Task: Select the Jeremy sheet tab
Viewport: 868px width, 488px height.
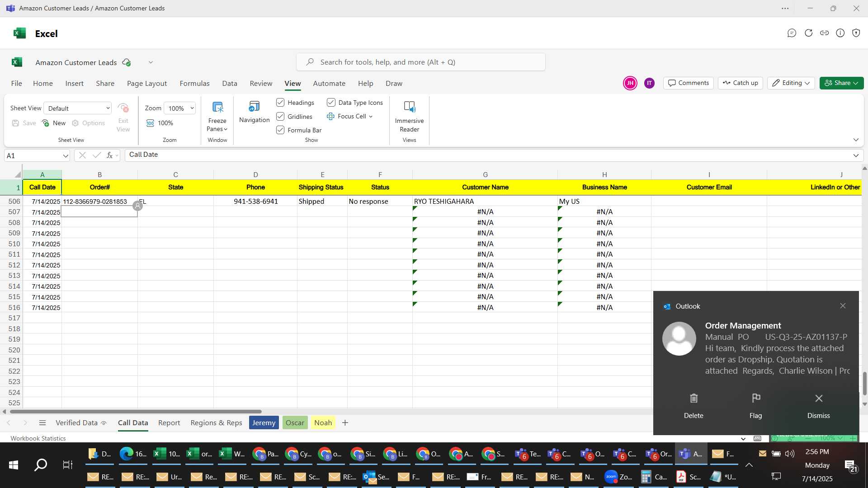Action: pos(264,423)
